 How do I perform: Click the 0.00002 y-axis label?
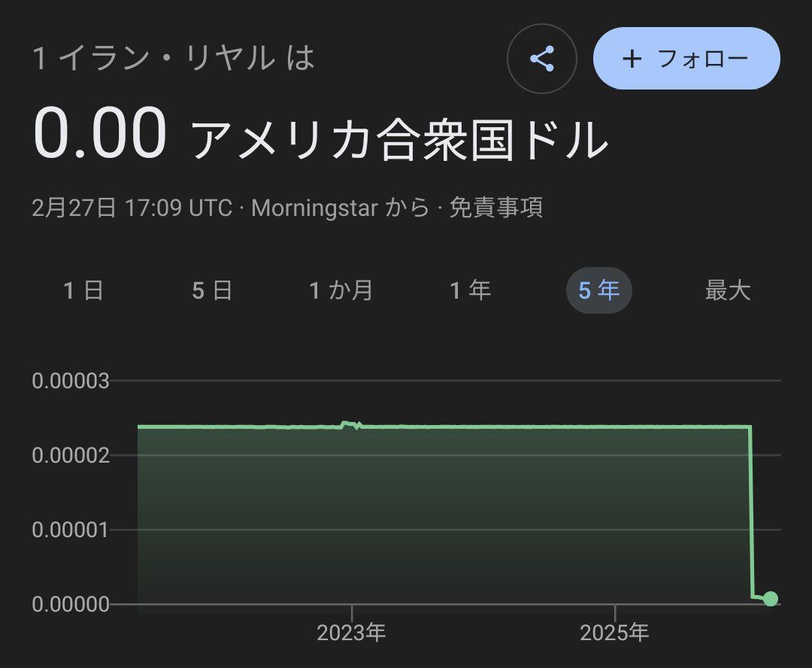coord(71,455)
